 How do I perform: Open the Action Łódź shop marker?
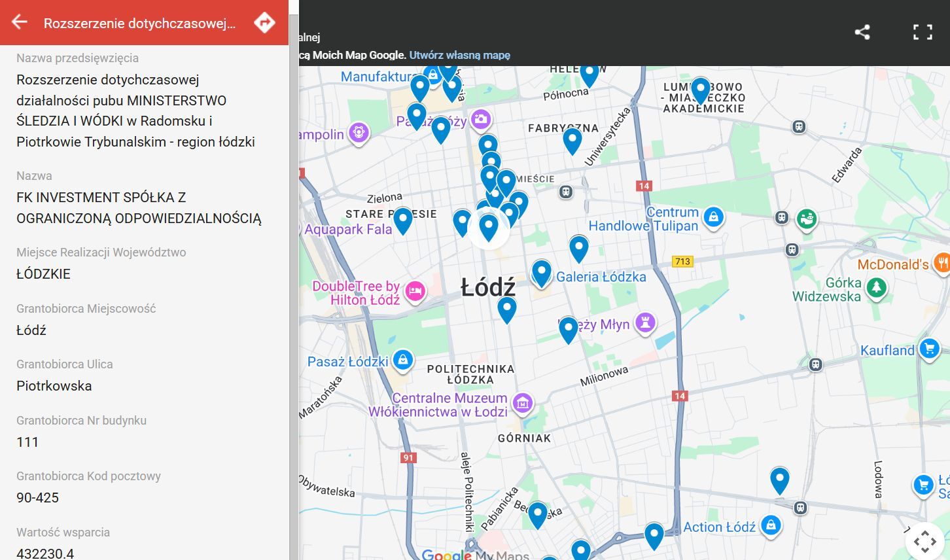pos(771,525)
